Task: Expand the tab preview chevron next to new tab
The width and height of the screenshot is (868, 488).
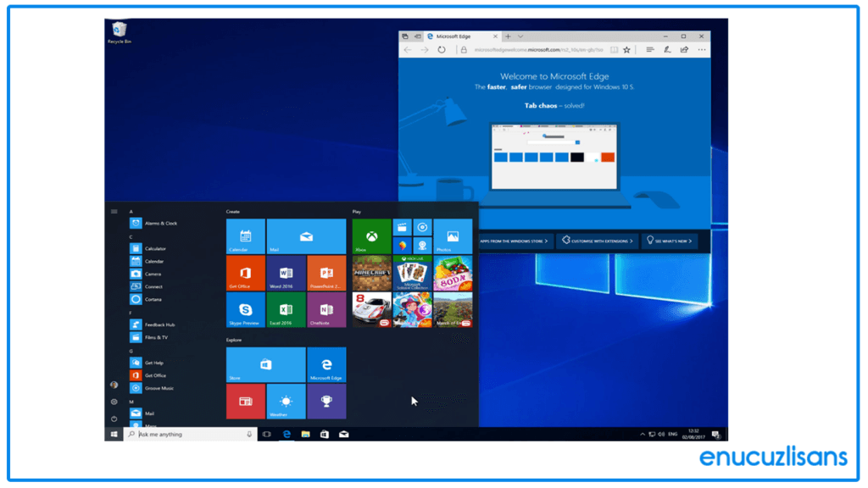Action: 519,36
